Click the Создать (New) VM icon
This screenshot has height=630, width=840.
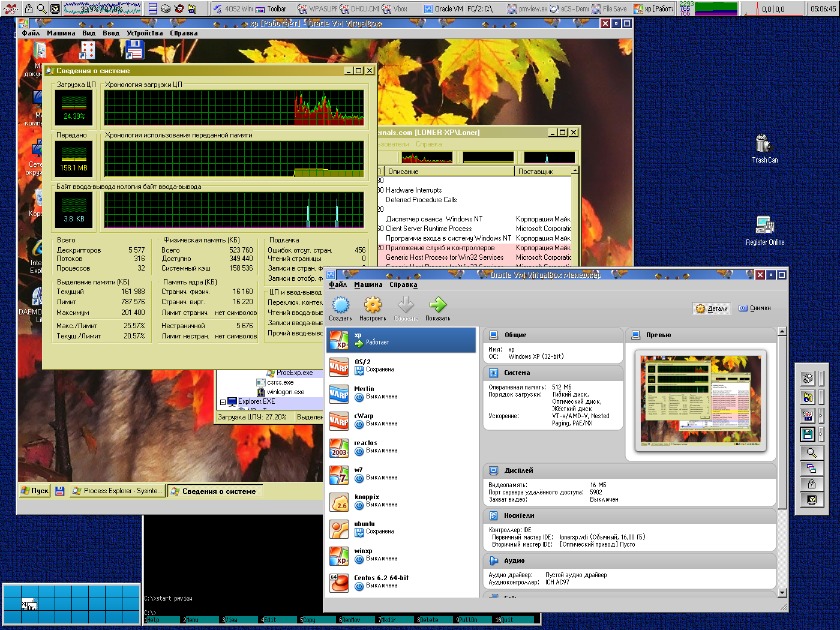340,308
